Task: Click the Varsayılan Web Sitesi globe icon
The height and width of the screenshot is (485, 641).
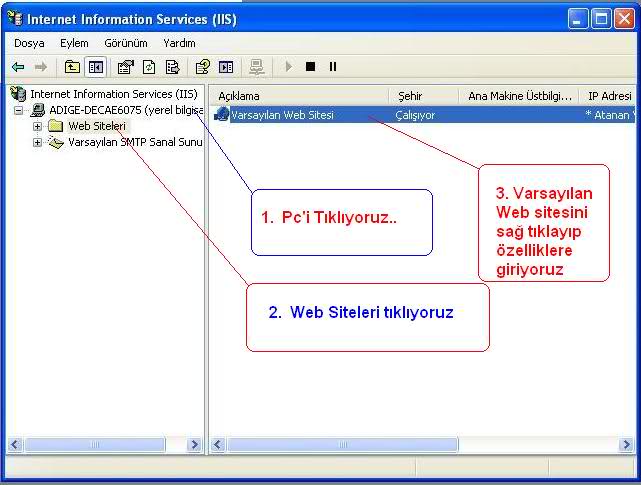Action: pyautogui.click(x=221, y=114)
